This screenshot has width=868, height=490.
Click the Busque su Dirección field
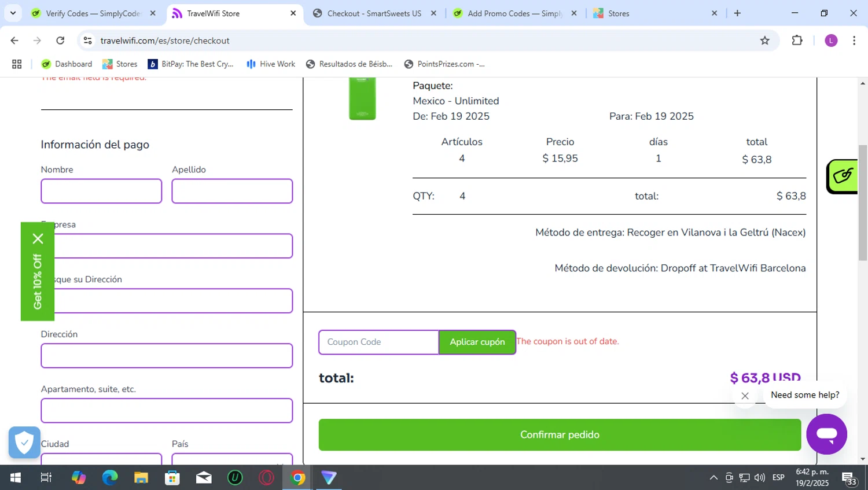(167, 301)
